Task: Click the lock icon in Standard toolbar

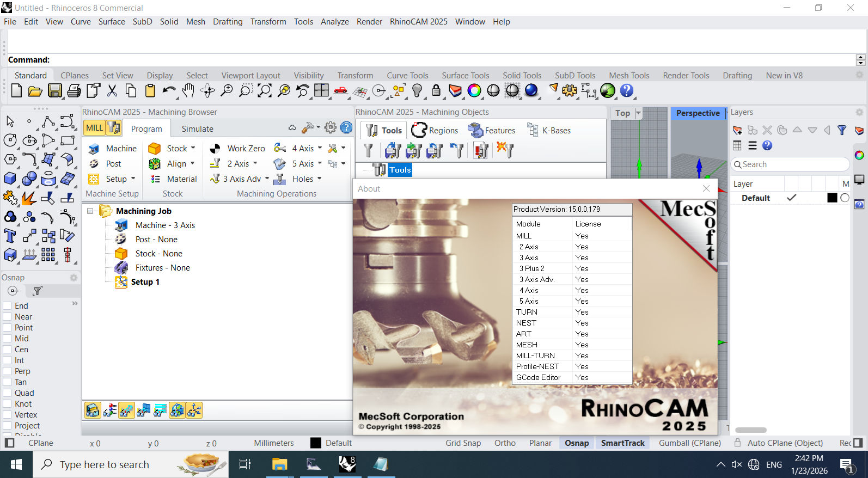Action: pyautogui.click(x=436, y=91)
